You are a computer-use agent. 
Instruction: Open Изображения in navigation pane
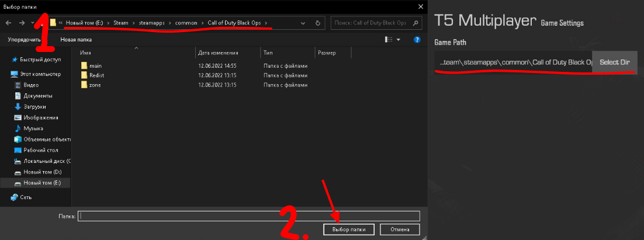[41, 118]
